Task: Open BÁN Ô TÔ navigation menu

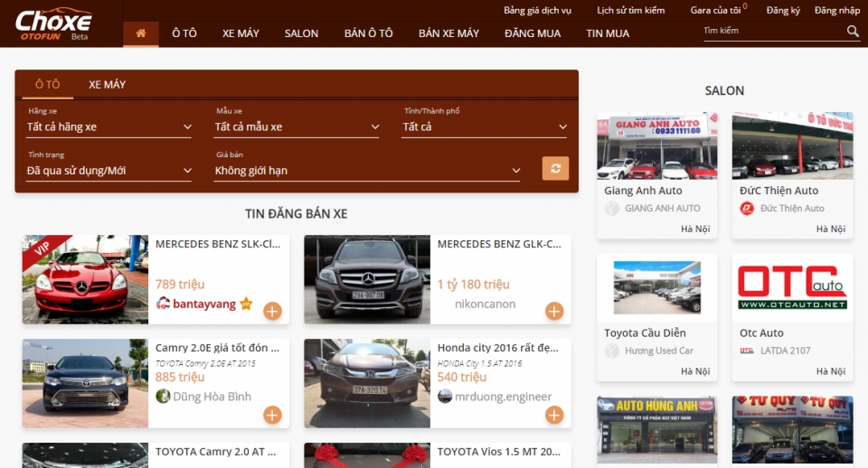Action: click(369, 33)
